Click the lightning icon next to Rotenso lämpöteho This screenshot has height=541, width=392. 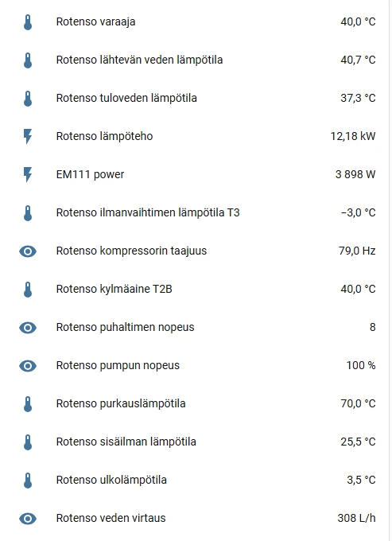(28, 137)
